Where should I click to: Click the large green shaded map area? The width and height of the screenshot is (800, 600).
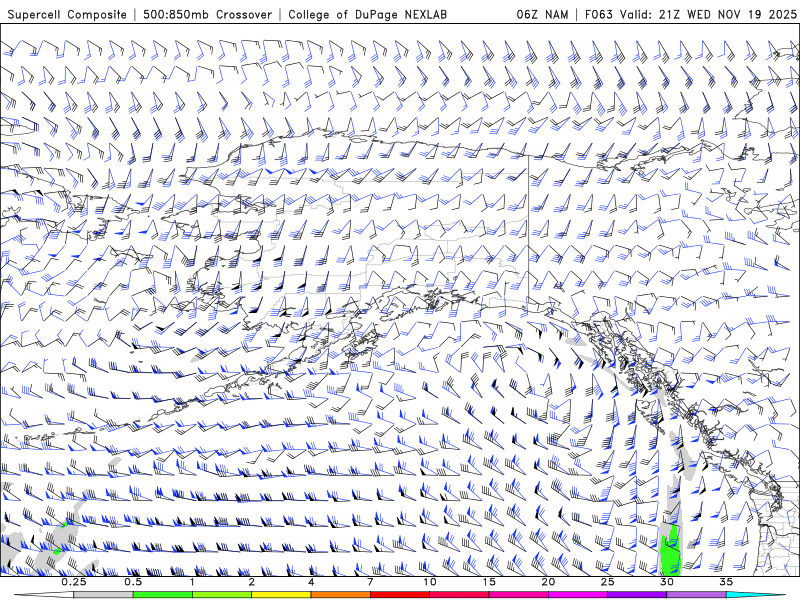click(x=670, y=550)
